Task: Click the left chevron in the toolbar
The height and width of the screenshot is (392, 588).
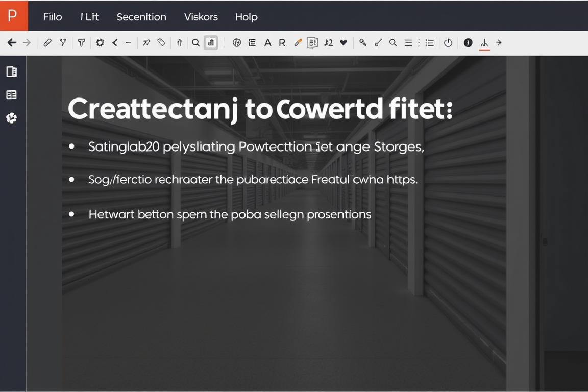Action: click(115, 43)
